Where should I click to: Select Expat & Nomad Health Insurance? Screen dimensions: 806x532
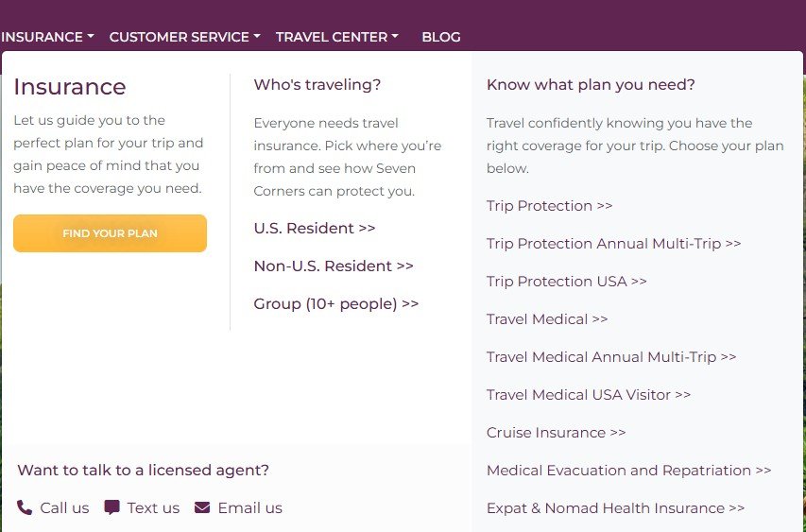click(615, 508)
